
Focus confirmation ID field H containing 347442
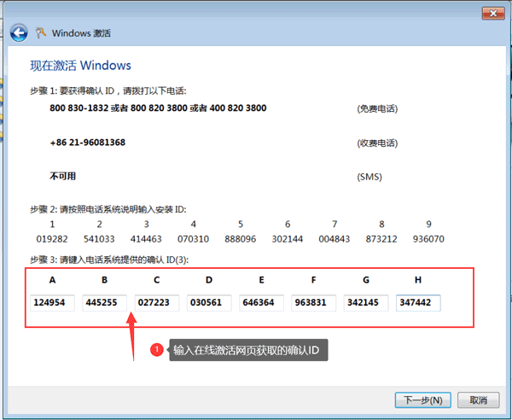tap(418, 303)
